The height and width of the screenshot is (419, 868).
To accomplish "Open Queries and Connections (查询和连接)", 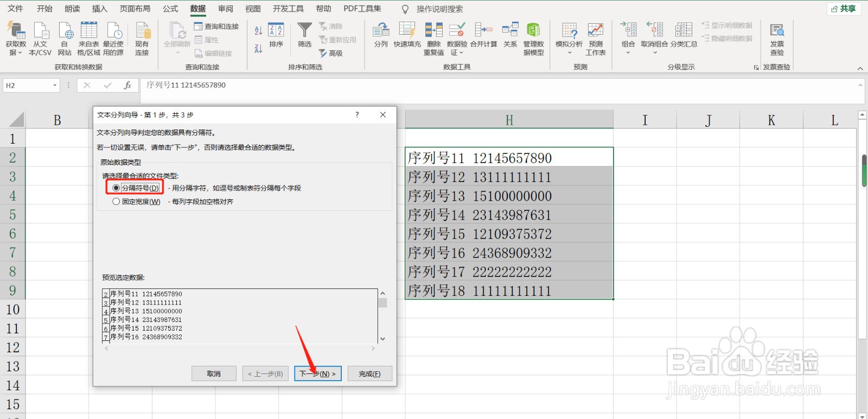I will (216, 26).
